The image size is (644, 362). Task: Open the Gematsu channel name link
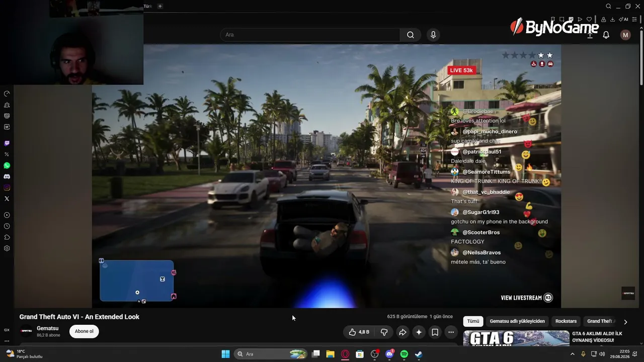47,328
